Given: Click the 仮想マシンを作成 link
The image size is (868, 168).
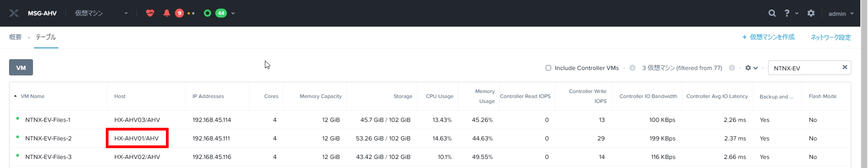Looking at the screenshot, I should [769, 37].
